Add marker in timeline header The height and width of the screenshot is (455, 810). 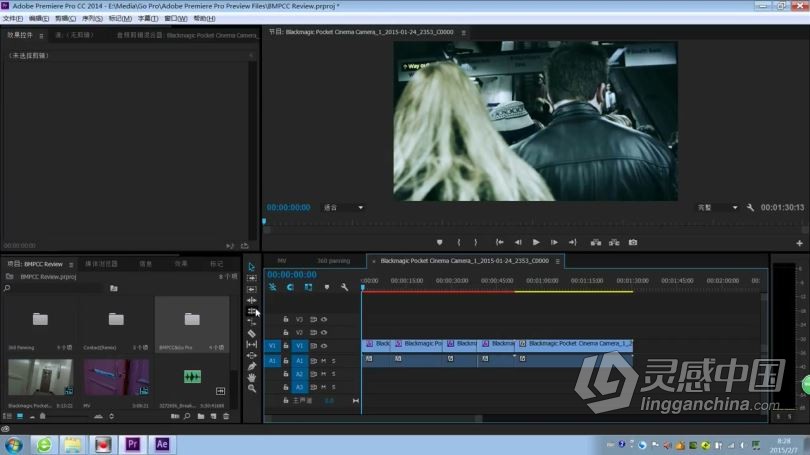pos(326,287)
